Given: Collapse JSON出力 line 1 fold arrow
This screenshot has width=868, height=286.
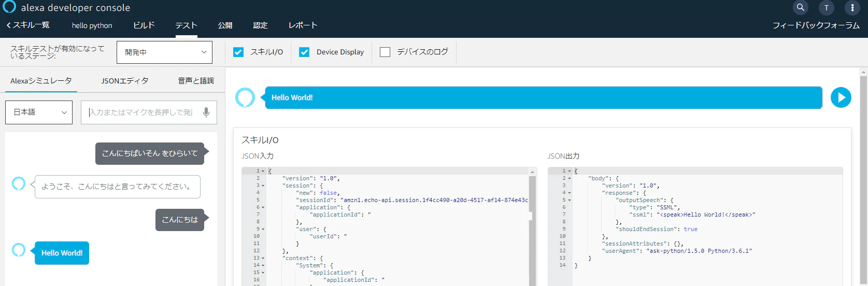Looking at the screenshot, I should (x=570, y=171).
